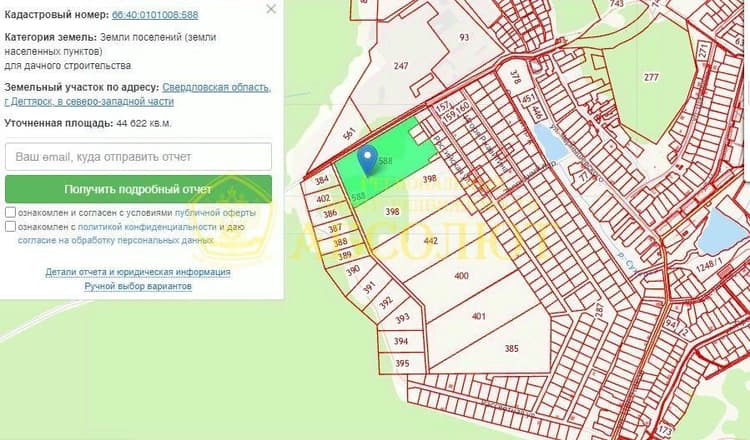Select parcel 93 on the map

tap(464, 37)
